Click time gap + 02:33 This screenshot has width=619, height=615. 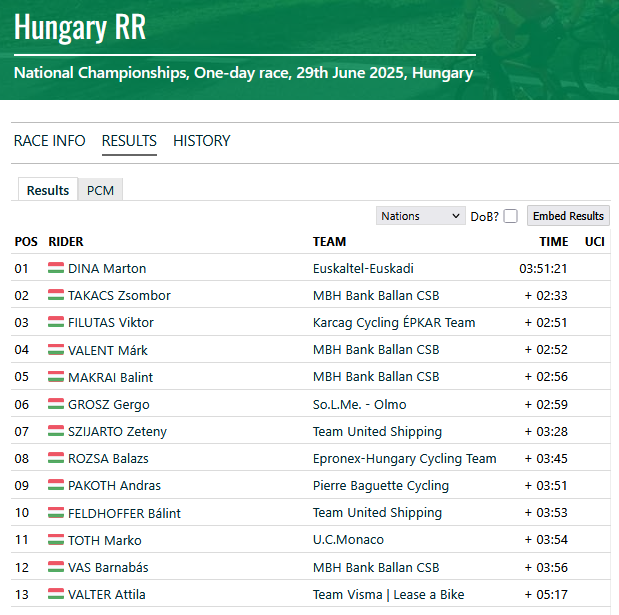(546, 295)
